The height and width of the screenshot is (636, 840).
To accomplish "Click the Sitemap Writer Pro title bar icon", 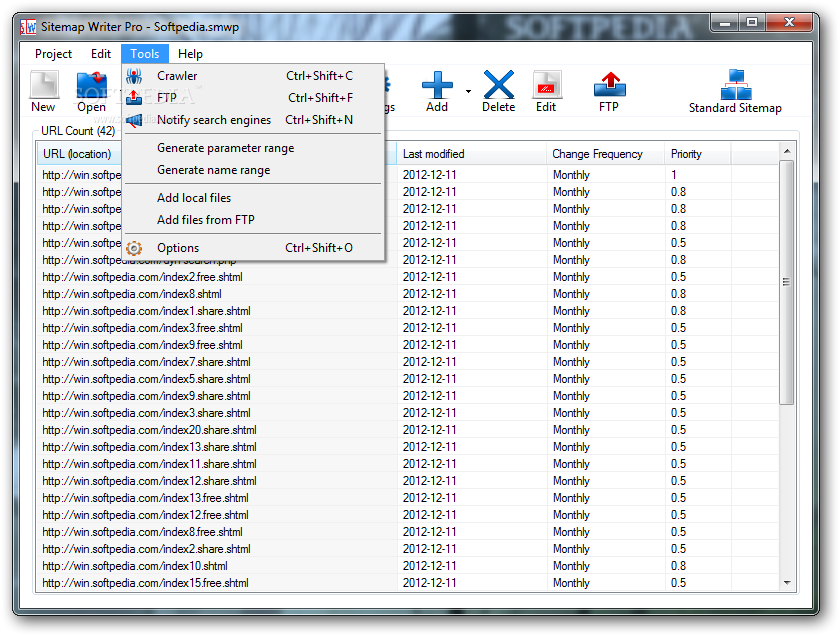I will (x=28, y=26).
